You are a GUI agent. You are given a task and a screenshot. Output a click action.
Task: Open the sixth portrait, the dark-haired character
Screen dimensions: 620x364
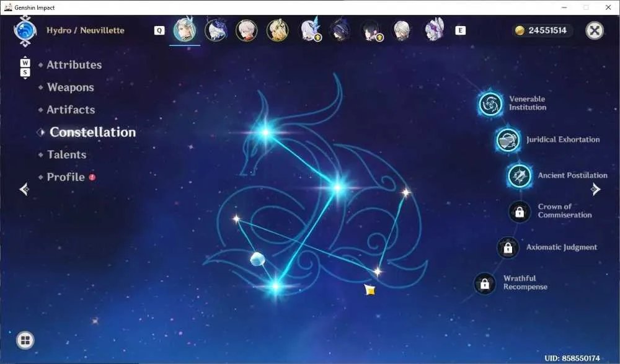click(x=340, y=30)
